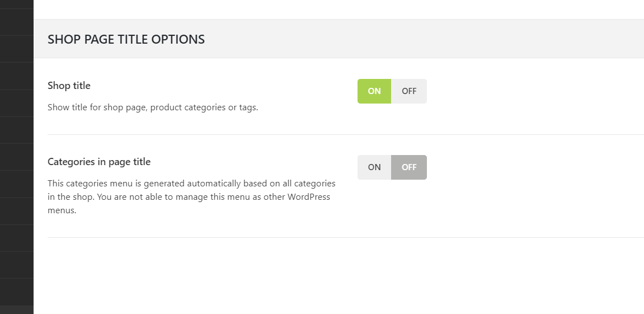Click the "Show title for shop page" description
The image size is (644, 314).
coord(98,107)
